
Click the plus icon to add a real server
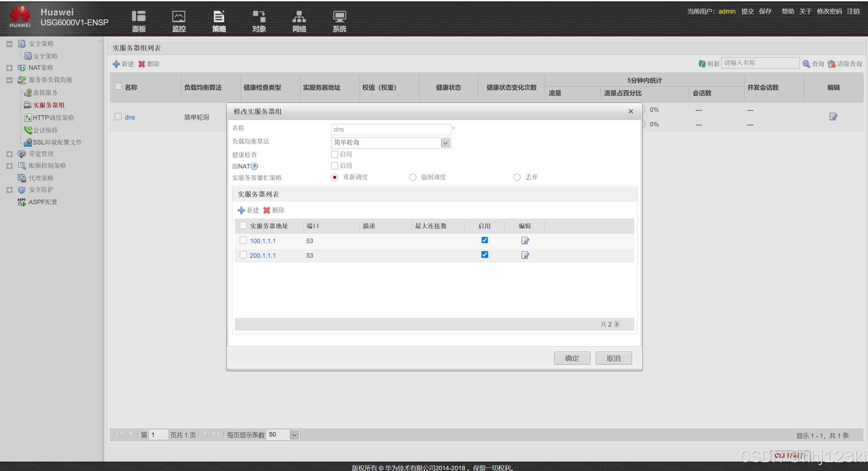point(241,210)
